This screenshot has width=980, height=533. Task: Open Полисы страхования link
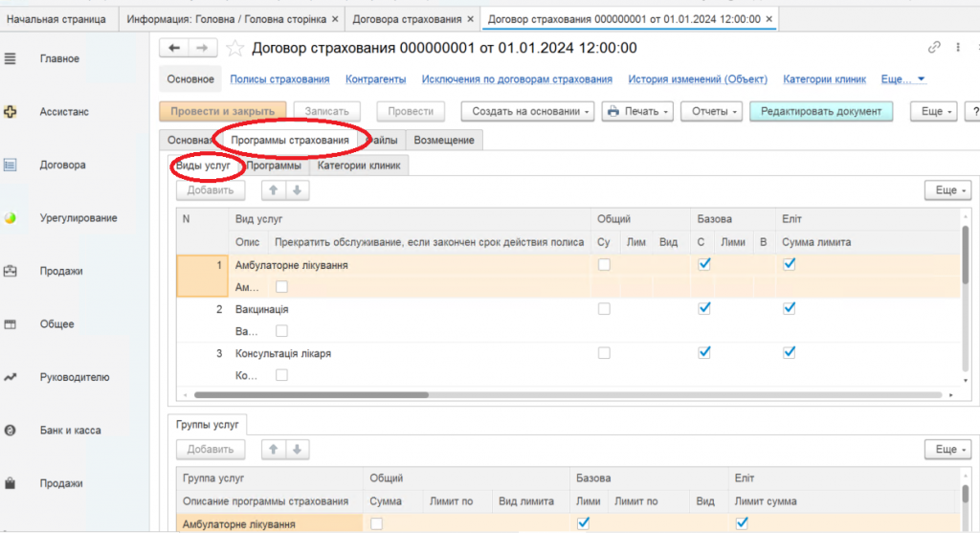coord(279,79)
